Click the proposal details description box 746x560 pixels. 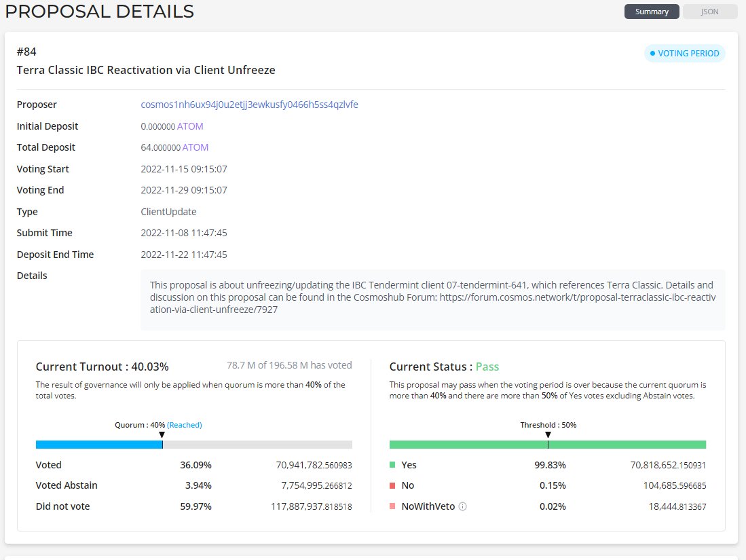tap(432, 300)
